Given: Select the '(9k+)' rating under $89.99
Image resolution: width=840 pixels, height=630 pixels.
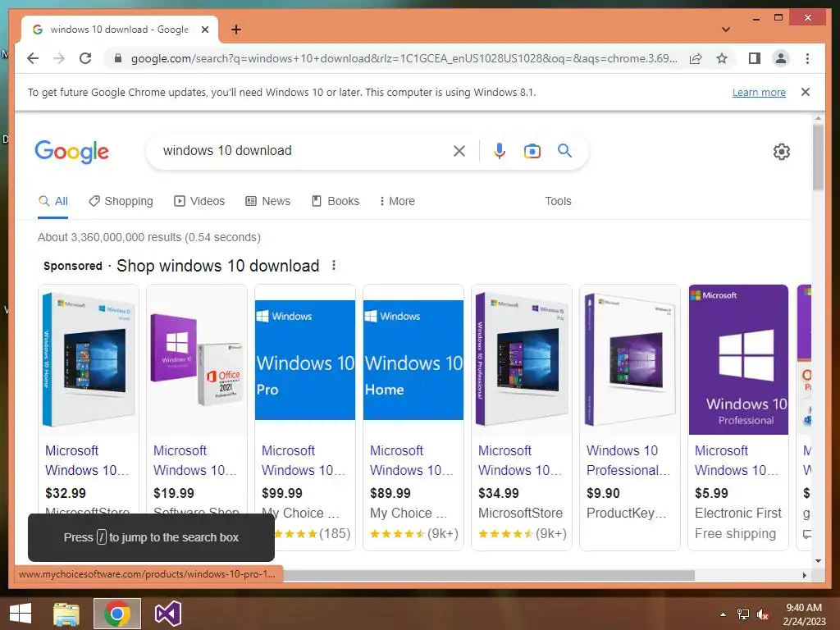Looking at the screenshot, I should [442, 533].
